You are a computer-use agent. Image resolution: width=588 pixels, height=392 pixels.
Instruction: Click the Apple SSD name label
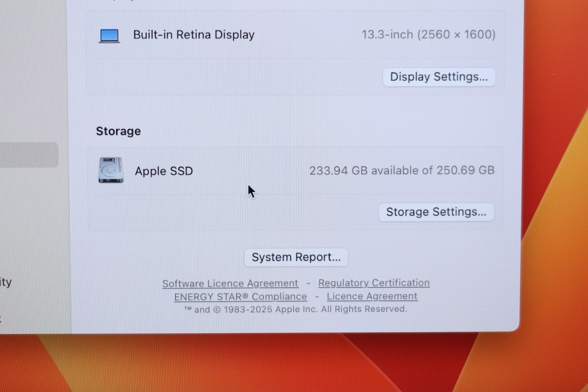164,171
